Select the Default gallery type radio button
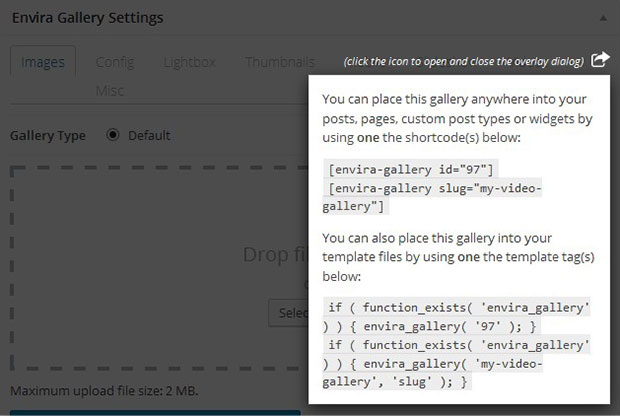Image resolution: width=620 pixels, height=416 pixels. pyautogui.click(x=112, y=135)
